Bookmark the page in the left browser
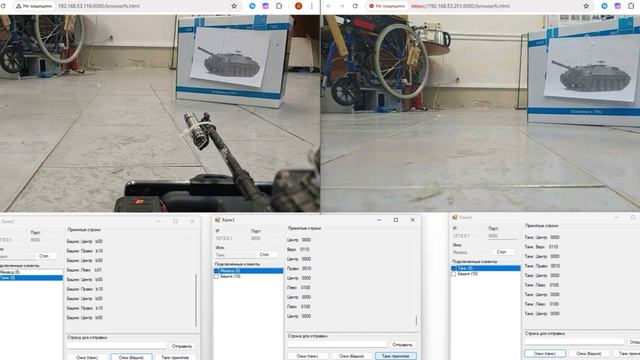 pos(234,6)
